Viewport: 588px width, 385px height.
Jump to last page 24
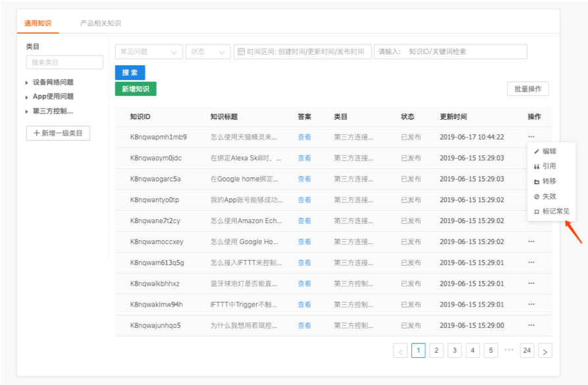pyautogui.click(x=527, y=351)
